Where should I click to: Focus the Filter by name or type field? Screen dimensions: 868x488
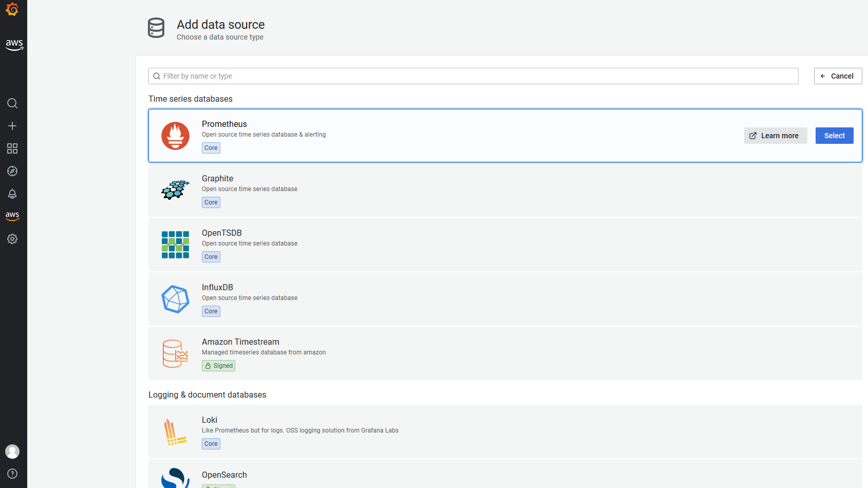[x=473, y=76]
